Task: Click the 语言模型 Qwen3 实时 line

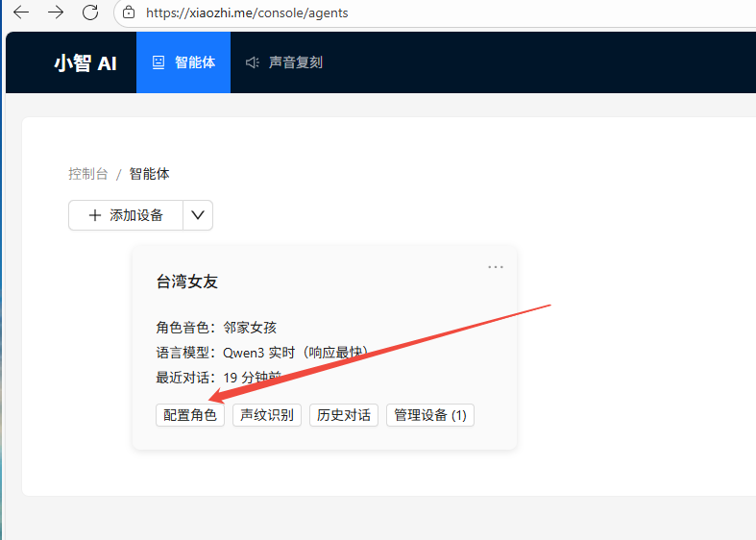Action: (x=262, y=353)
